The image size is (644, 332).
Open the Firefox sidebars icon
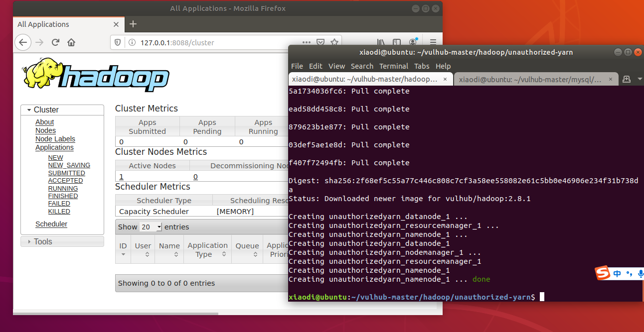396,42
